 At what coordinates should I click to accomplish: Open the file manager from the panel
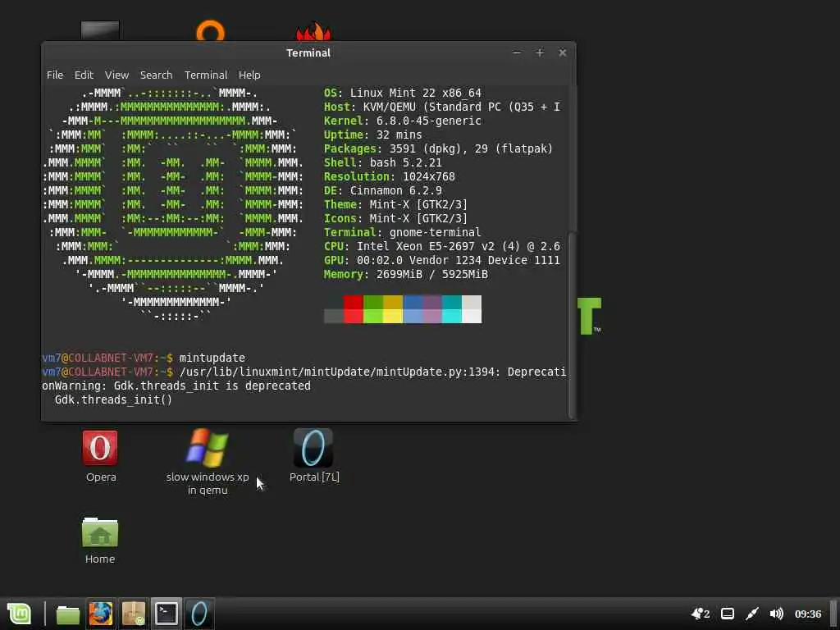68,614
